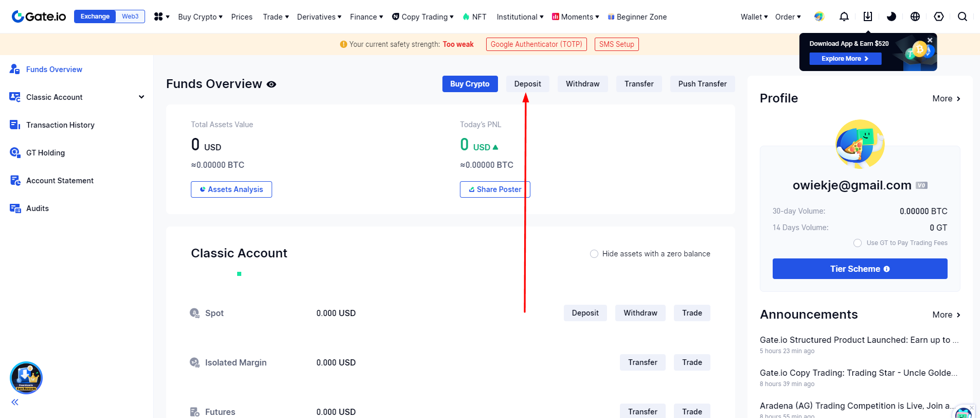Image resolution: width=980 pixels, height=418 pixels.
Task: Hide balances with the eye icon
Action: pyautogui.click(x=272, y=84)
